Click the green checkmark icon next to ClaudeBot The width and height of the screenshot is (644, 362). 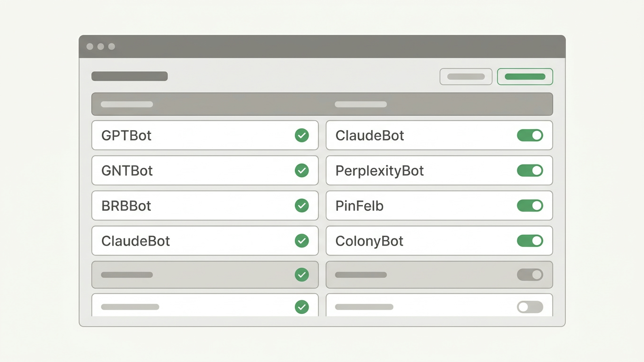click(302, 241)
